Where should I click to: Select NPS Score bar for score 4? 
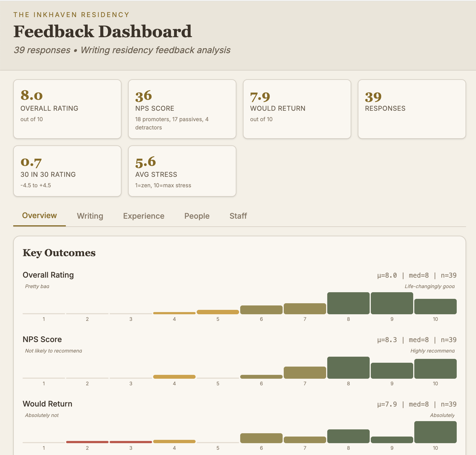pyautogui.click(x=174, y=377)
